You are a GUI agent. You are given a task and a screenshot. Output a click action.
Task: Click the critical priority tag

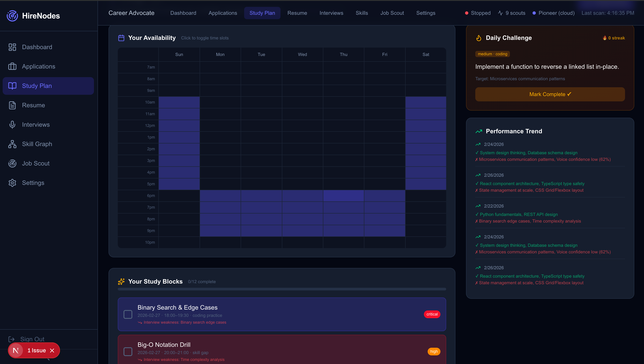432,314
